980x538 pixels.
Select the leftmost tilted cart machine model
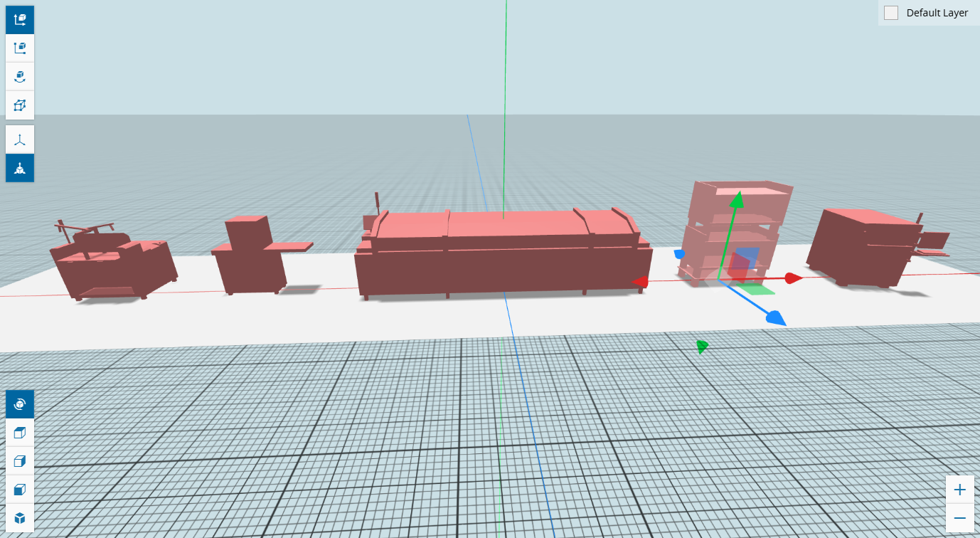[114, 262]
